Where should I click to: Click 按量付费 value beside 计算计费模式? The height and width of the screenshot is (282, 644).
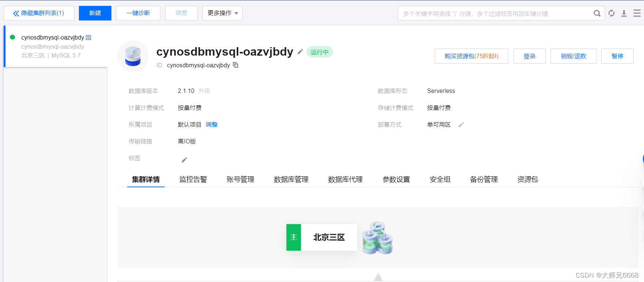coord(190,108)
